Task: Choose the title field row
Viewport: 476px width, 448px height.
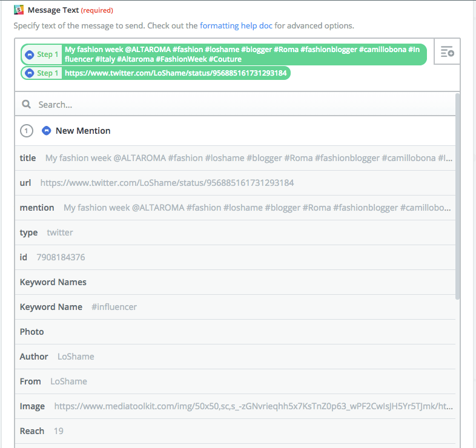Action: pos(235,158)
